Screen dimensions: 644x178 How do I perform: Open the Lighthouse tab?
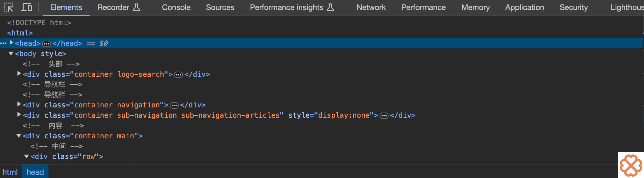pos(627,7)
